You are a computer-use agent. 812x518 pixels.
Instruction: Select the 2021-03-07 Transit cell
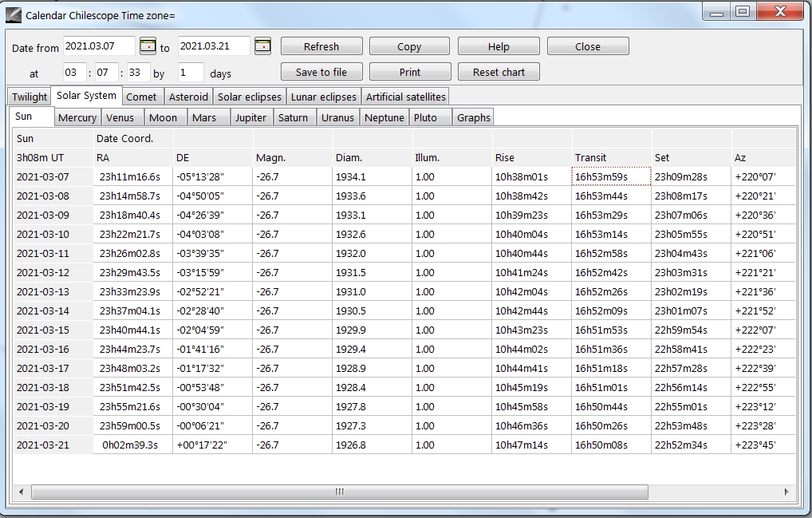(x=610, y=176)
